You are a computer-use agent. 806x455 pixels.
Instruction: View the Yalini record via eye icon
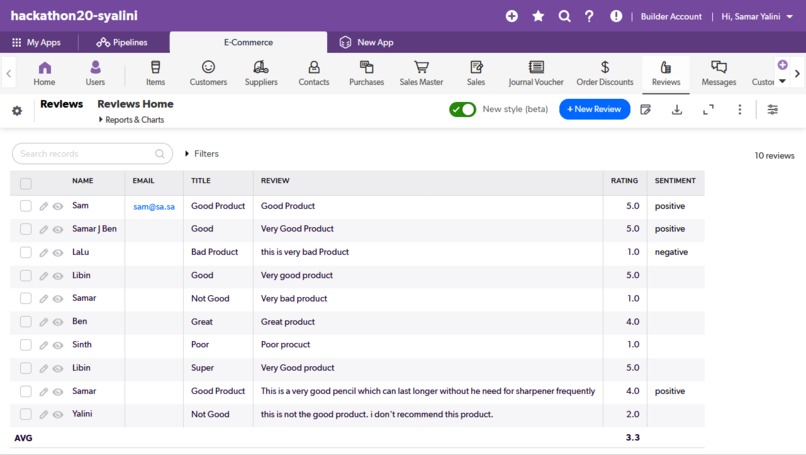click(58, 414)
